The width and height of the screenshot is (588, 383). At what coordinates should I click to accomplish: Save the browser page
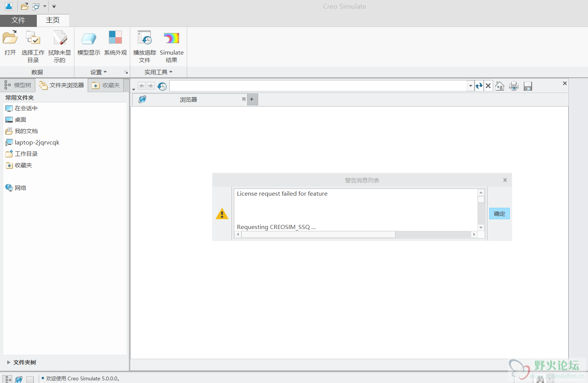pyautogui.click(x=528, y=86)
